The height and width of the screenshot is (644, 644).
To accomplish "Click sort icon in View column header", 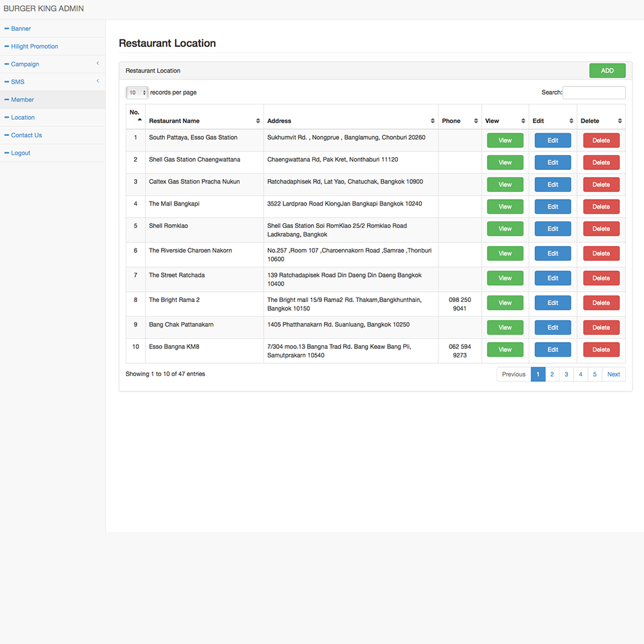I will (x=523, y=121).
